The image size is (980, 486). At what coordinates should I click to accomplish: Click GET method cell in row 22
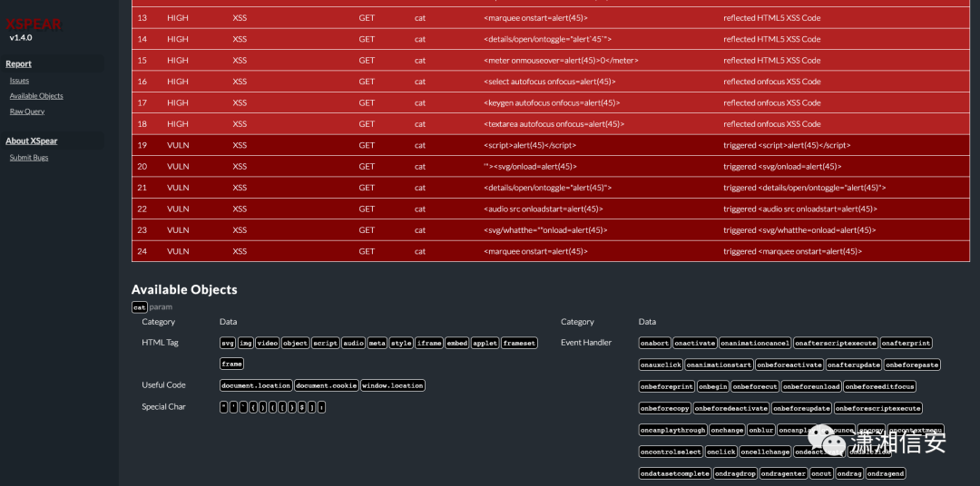pos(367,209)
